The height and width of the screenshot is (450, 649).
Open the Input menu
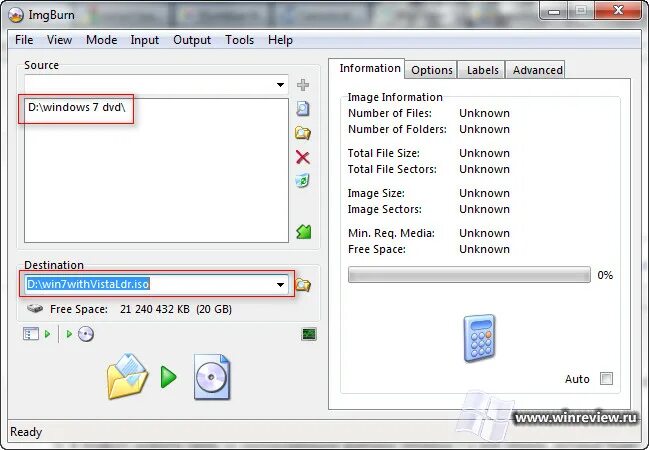144,40
